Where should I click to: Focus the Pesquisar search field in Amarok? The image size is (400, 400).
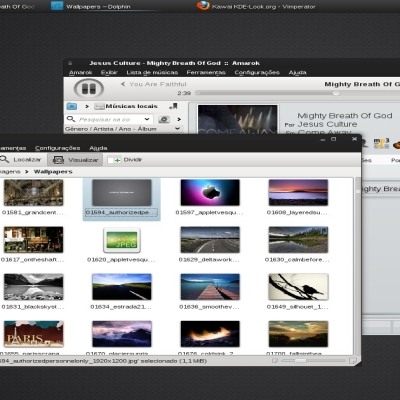click(109, 119)
